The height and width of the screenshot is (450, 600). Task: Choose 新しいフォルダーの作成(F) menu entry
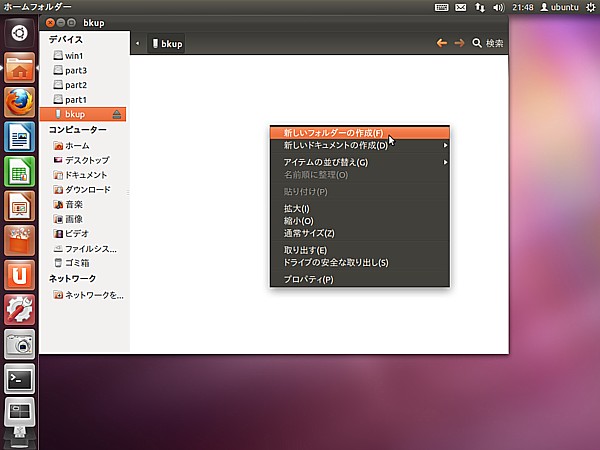click(360, 133)
